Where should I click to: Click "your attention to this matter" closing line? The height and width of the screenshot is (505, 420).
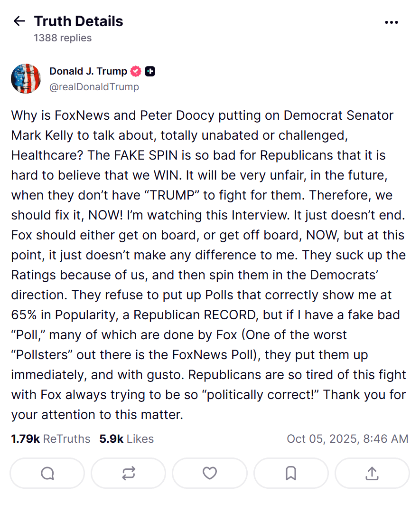coord(97,415)
